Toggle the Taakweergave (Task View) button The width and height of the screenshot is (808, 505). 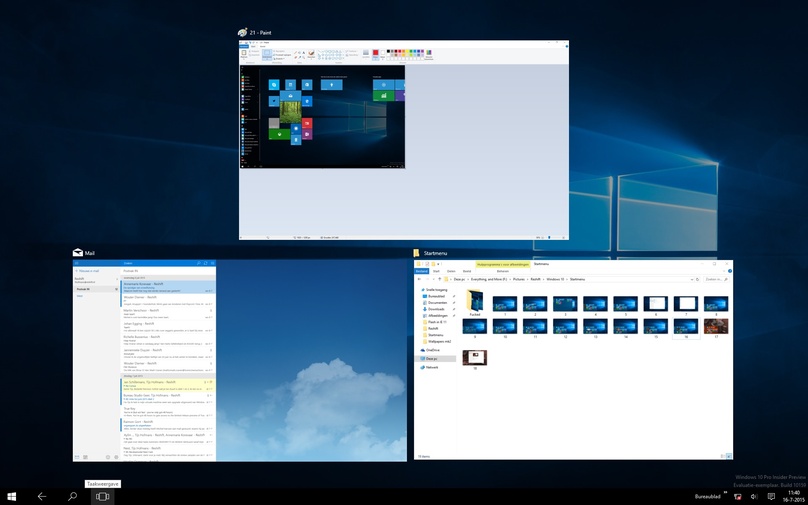(x=103, y=496)
